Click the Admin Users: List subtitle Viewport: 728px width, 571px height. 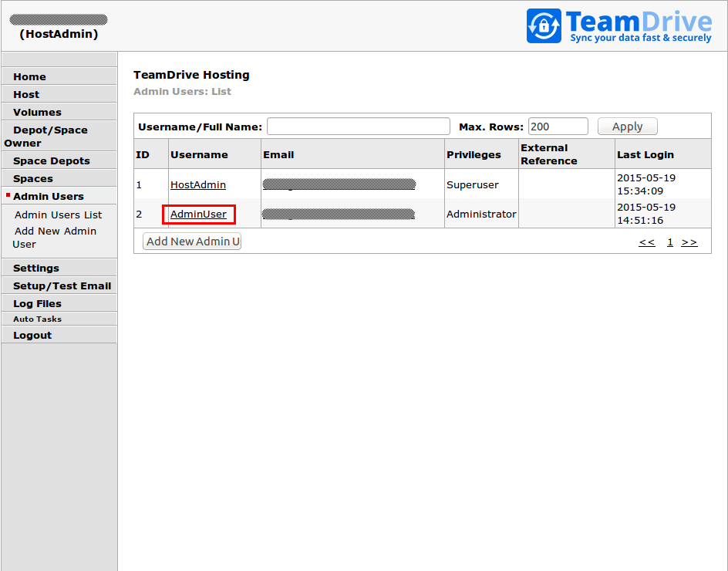[182, 92]
